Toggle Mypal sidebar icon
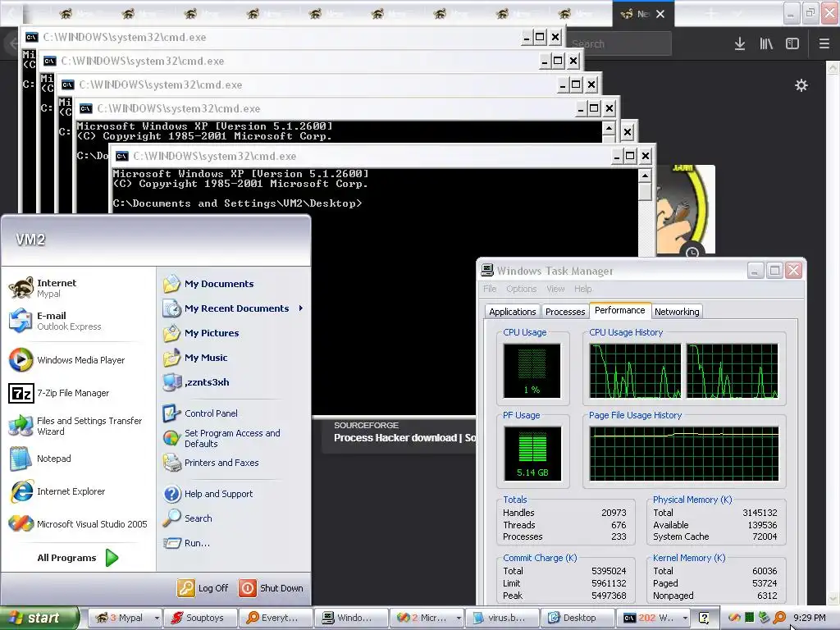The width and height of the screenshot is (840, 630). click(792, 43)
